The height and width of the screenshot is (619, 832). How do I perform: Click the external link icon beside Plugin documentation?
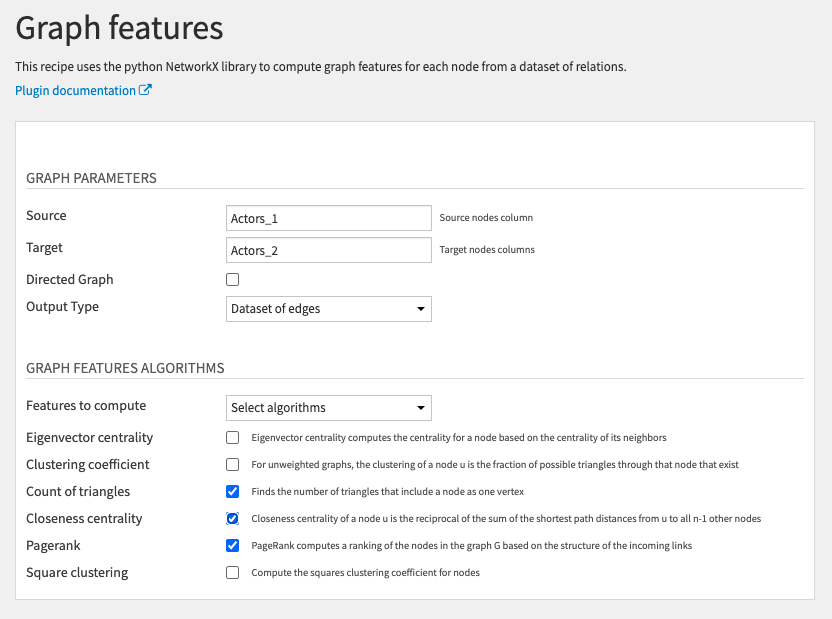pyautogui.click(x=146, y=91)
